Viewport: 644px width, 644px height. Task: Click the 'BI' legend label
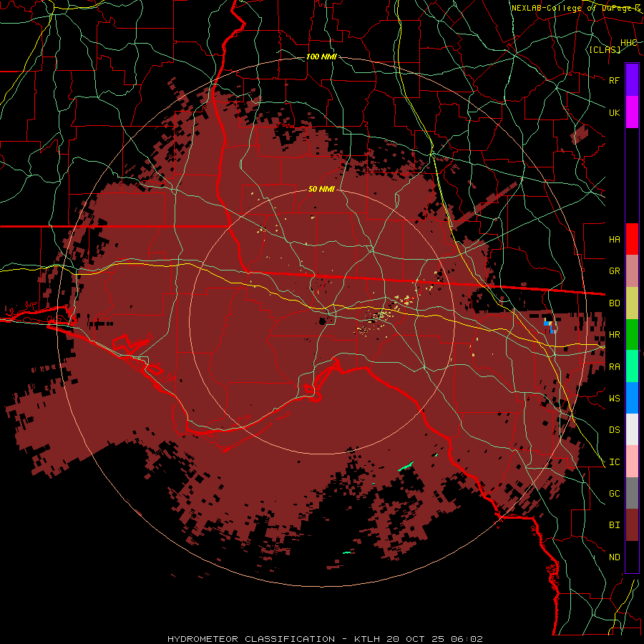click(614, 525)
